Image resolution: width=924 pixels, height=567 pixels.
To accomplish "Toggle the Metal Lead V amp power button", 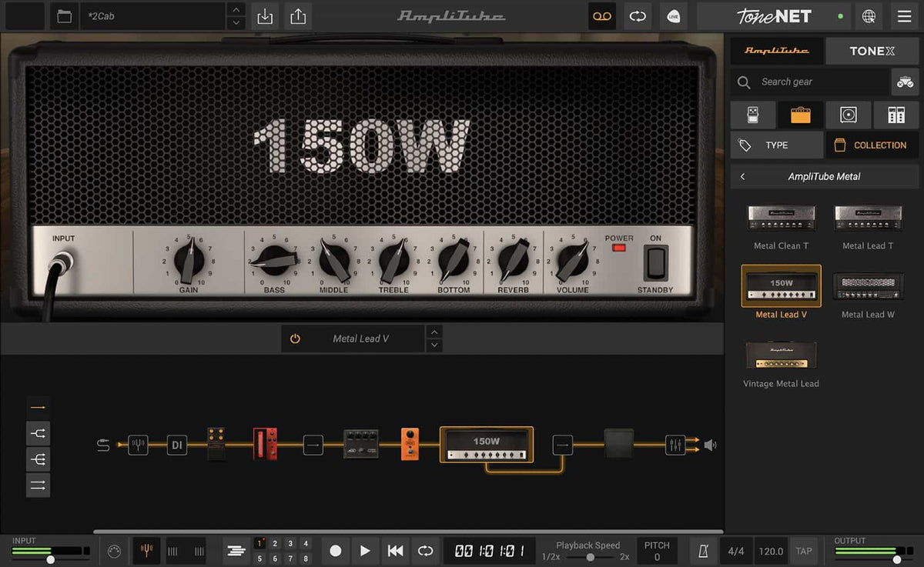I will tap(295, 339).
